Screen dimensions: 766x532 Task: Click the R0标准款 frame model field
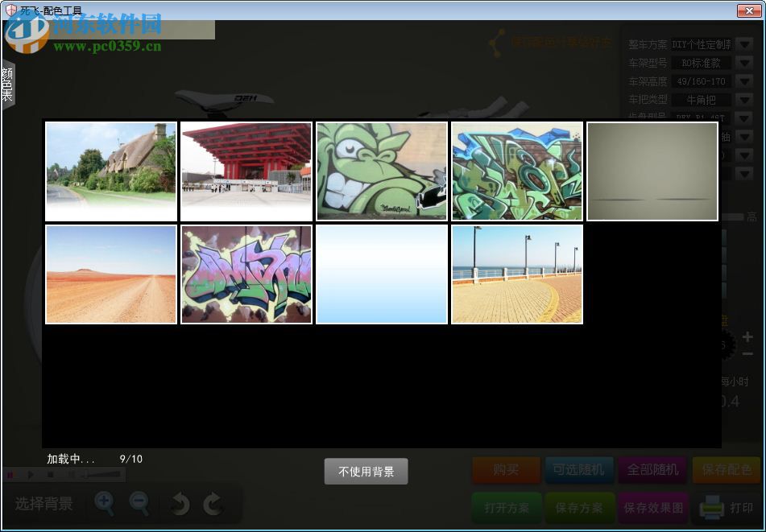click(x=701, y=63)
